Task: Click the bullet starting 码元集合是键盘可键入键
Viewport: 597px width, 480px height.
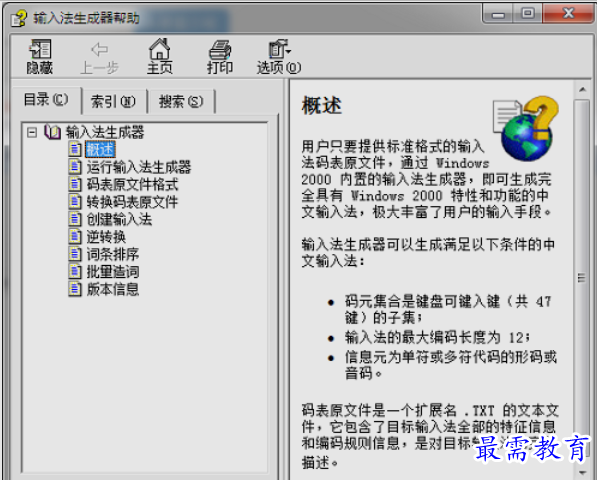Action: [x=448, y=309]
